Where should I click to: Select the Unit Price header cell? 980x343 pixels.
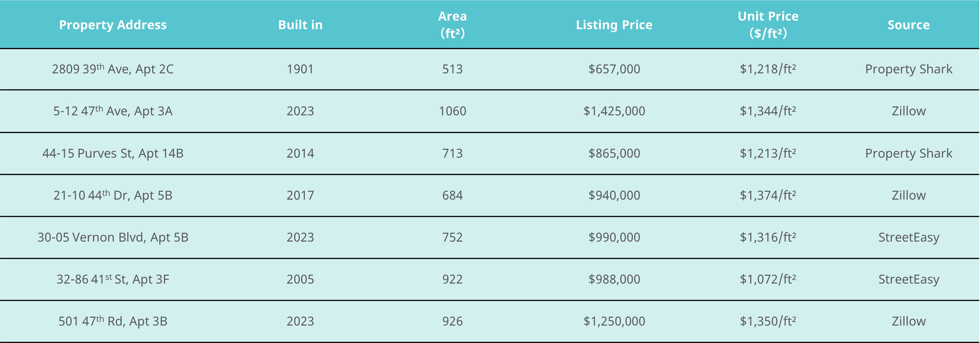tap(768, 25)
